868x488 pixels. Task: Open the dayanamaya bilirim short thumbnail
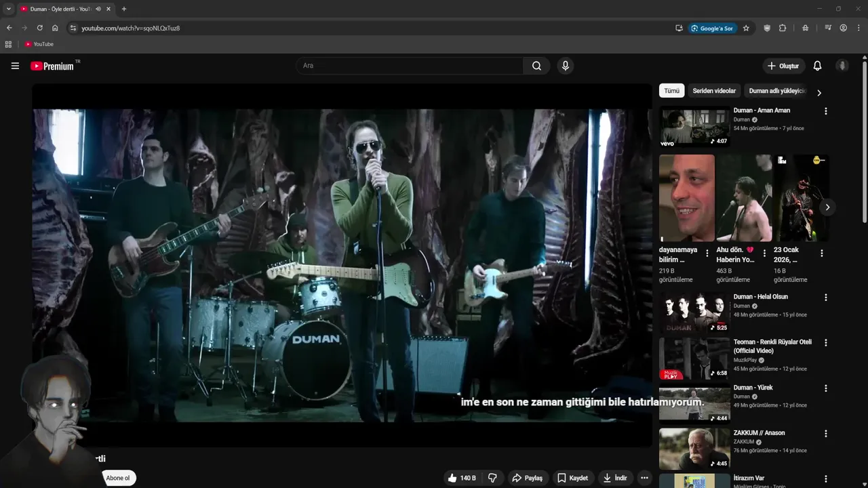pyautogui.click(x=686, y=198)
